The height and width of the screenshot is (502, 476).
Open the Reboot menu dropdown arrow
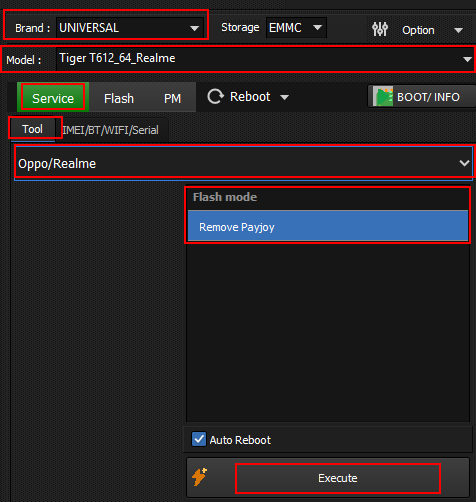284,97
